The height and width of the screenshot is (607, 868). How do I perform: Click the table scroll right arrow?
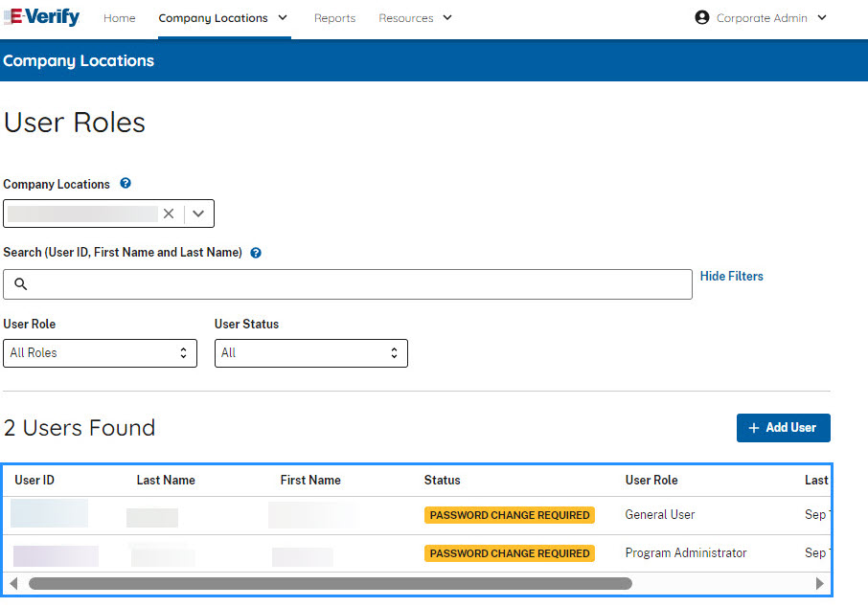[x=820, y=584]
